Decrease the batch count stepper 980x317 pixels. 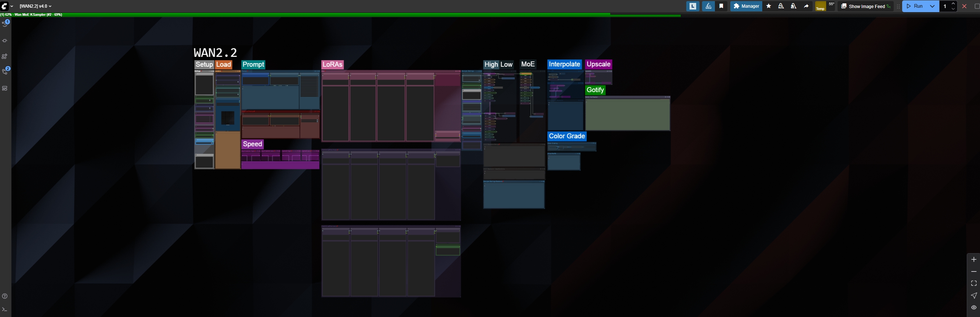click(953, 8)
